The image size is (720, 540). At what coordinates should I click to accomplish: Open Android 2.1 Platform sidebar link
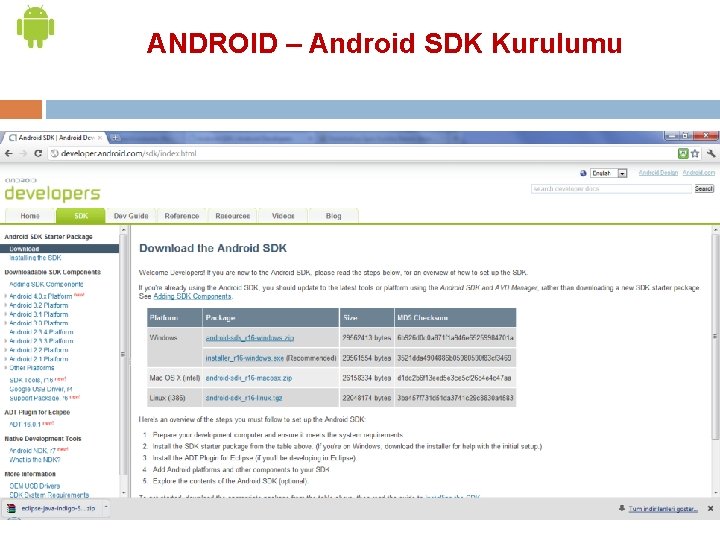click(39, 359)
